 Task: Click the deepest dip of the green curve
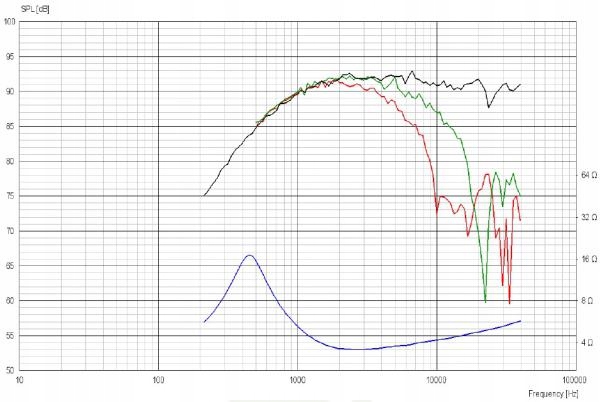pos(485,301)
